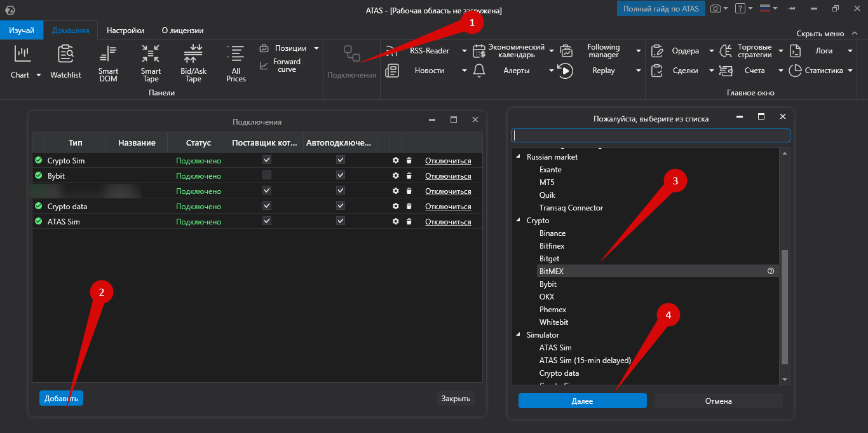Open the Following manager
Viewport: 868px width, 433px height.
tap(603, 51)
